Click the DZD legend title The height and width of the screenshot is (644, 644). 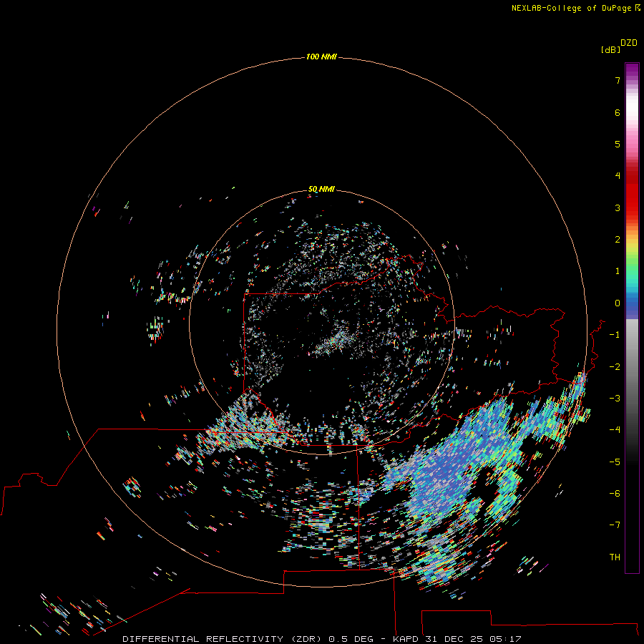pyautogui.click(x=629, y=43)
